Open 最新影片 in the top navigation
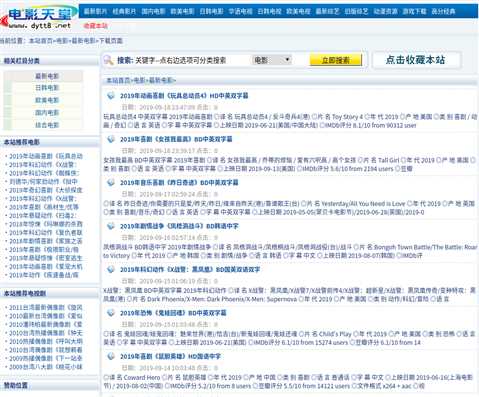The image size is (479, 397). 95,11
